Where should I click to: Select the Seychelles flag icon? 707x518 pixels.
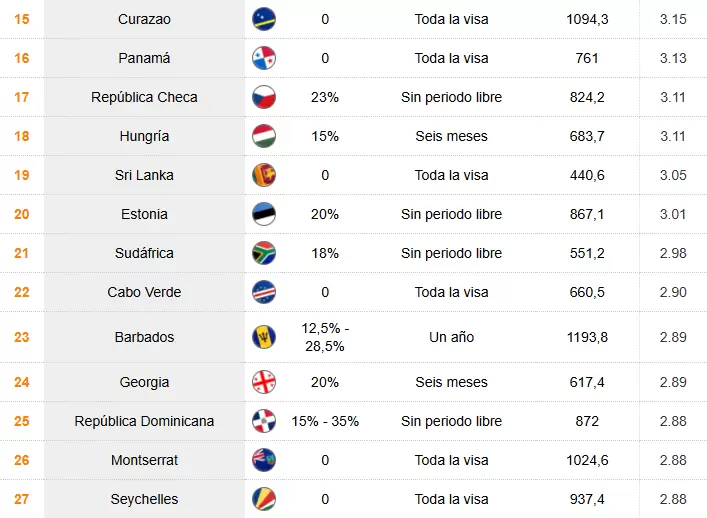(x=264, y=499)
